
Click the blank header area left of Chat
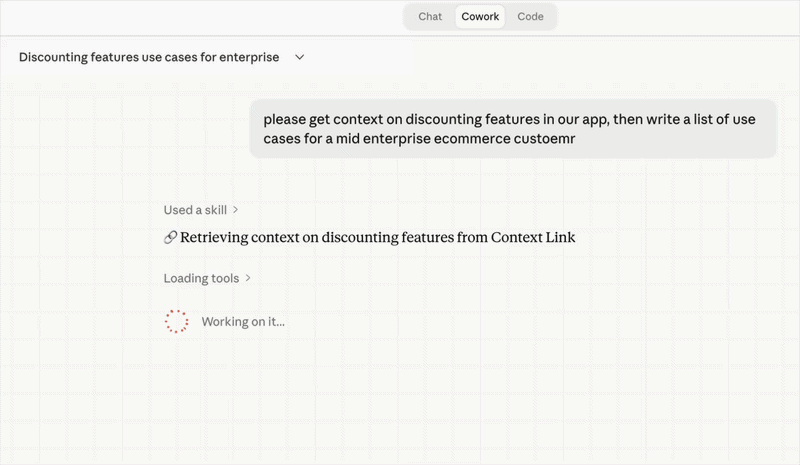200,17
